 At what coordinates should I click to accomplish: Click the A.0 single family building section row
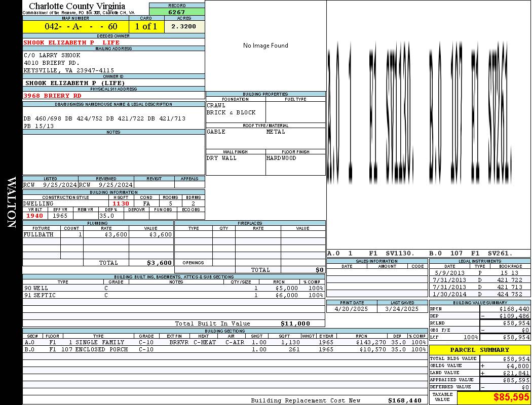(x=225, y=342)
